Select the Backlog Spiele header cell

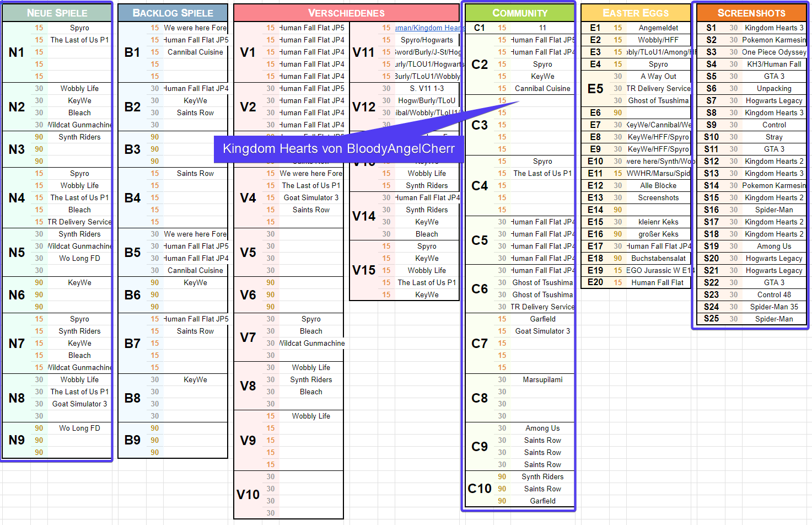[x=173, y=13]
